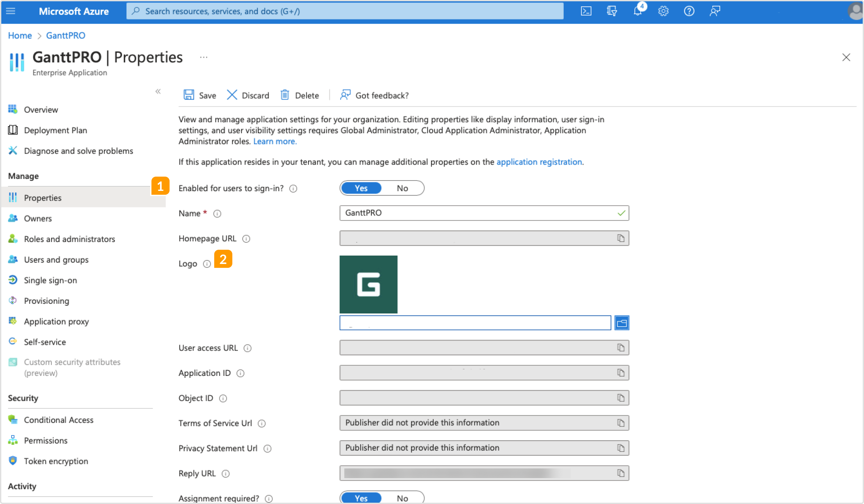Set Assignment required to No
Viewport: 864px width, 504px height.
point(402,498)
